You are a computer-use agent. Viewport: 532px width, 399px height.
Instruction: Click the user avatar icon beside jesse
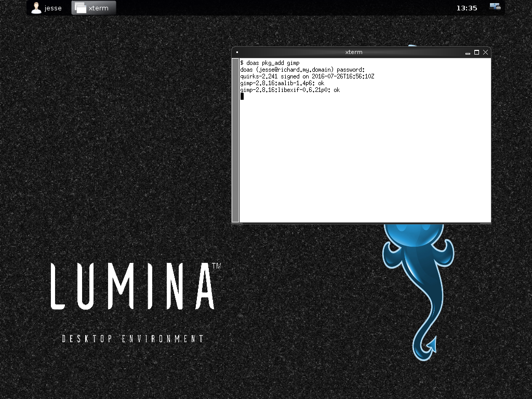pos(36,8)
